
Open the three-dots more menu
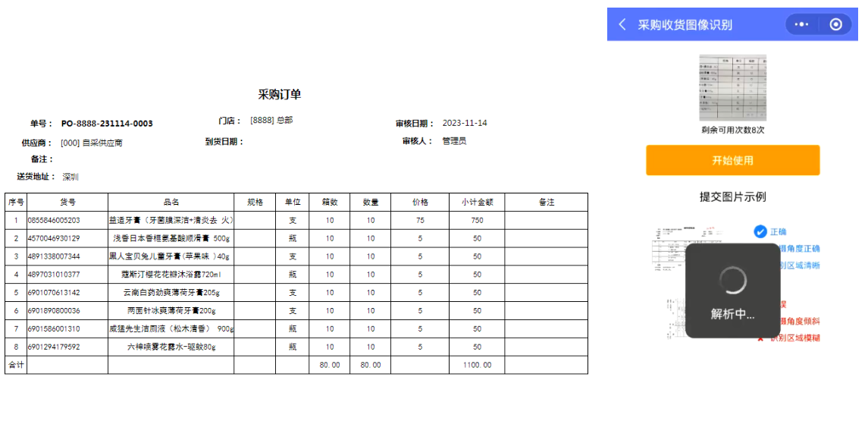tap(801, 24)
